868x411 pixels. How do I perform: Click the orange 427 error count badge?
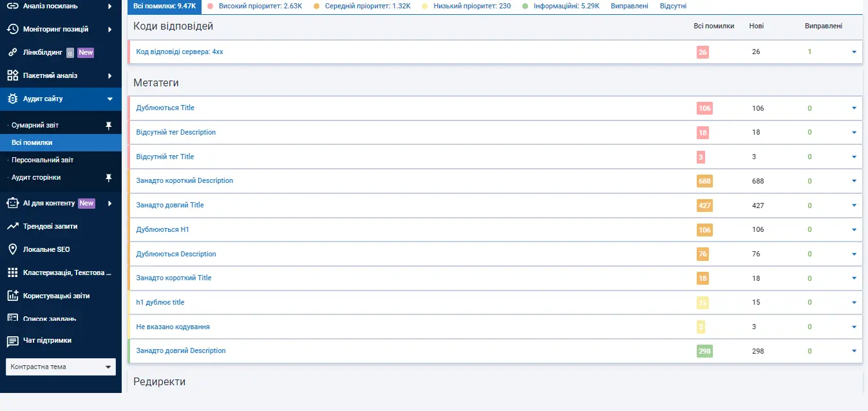coord(704,205)
